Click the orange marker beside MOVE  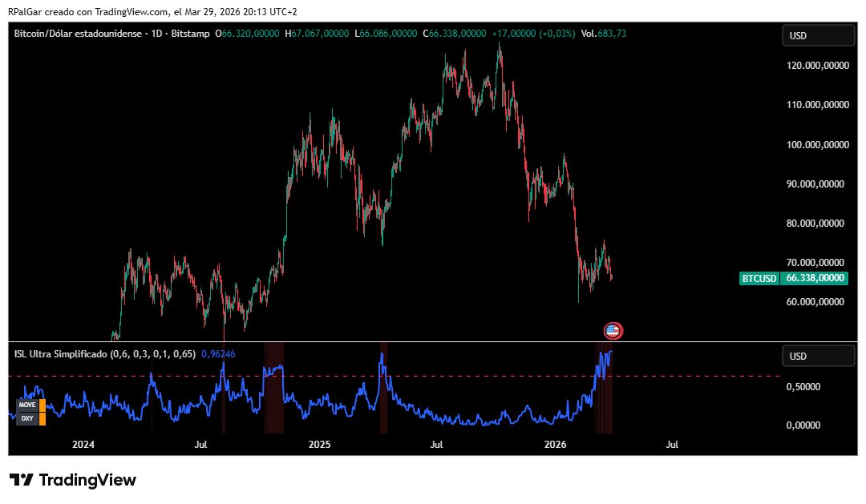(42, 405)
